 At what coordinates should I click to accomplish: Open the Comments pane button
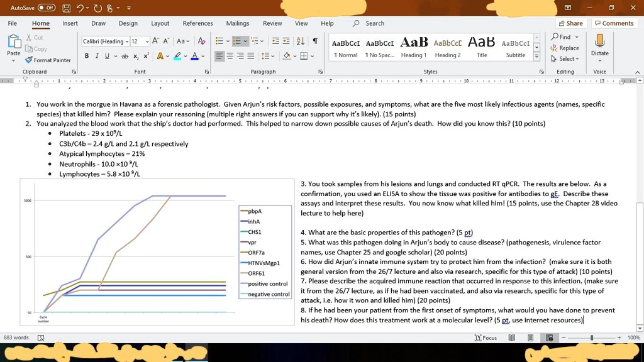point(614,23)
